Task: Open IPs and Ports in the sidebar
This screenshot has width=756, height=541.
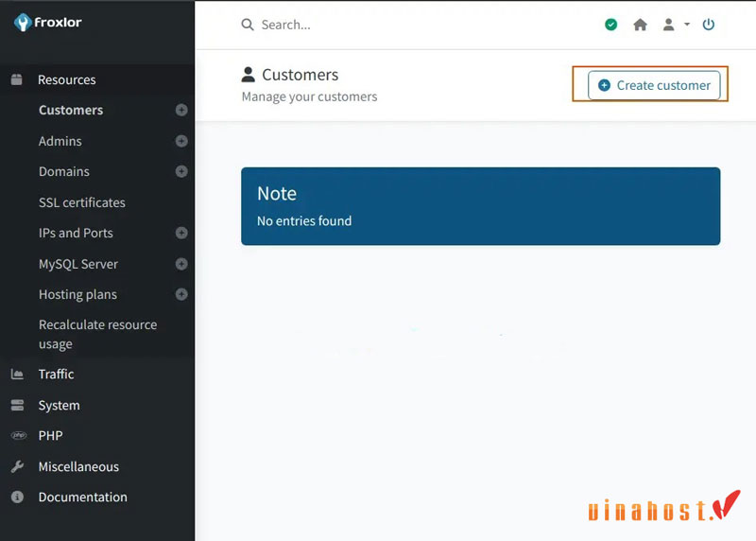Action: click(x=76, y=233)
